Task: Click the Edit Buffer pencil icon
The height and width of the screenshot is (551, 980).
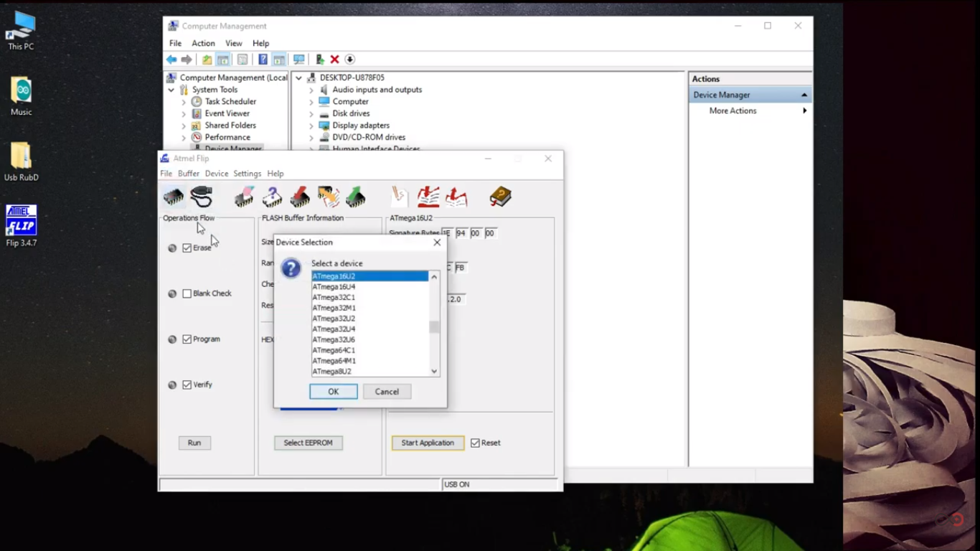Action: [399, 197]
